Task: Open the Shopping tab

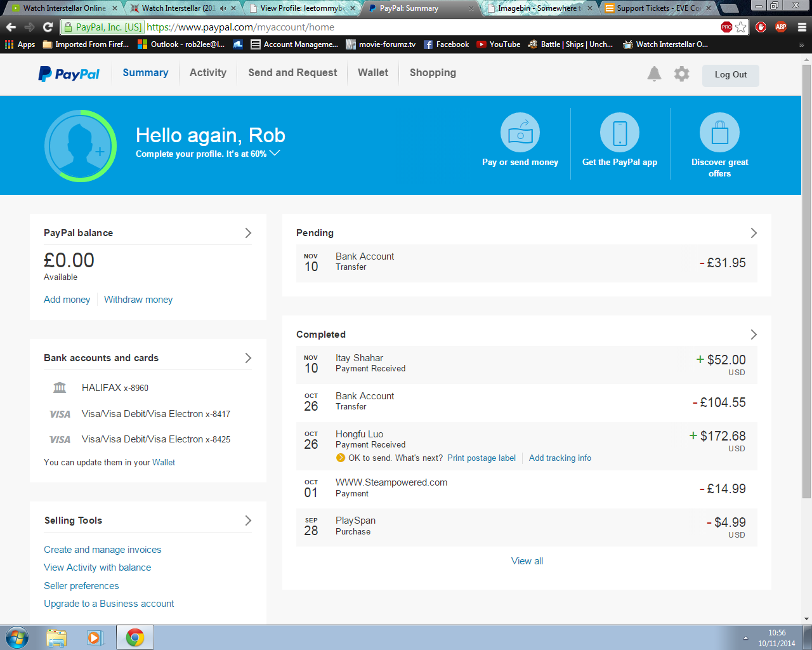Action: [433, 72]
